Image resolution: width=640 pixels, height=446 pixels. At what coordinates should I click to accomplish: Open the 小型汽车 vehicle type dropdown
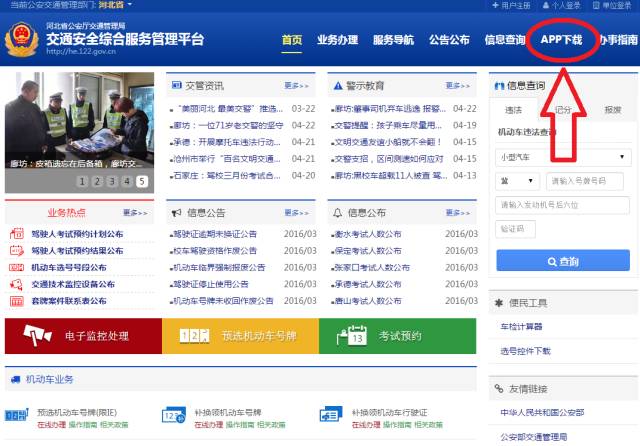[x=563, y=156]
